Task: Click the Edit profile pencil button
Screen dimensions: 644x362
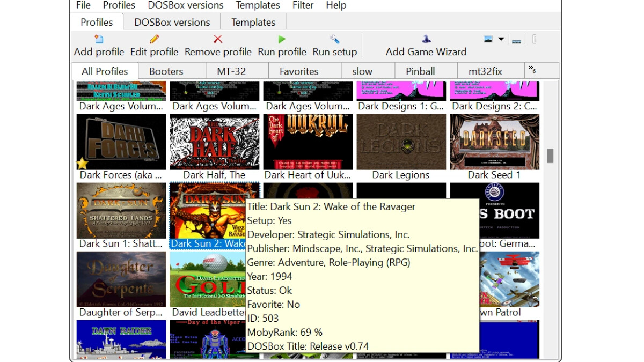Action: (x=154, y=46)
